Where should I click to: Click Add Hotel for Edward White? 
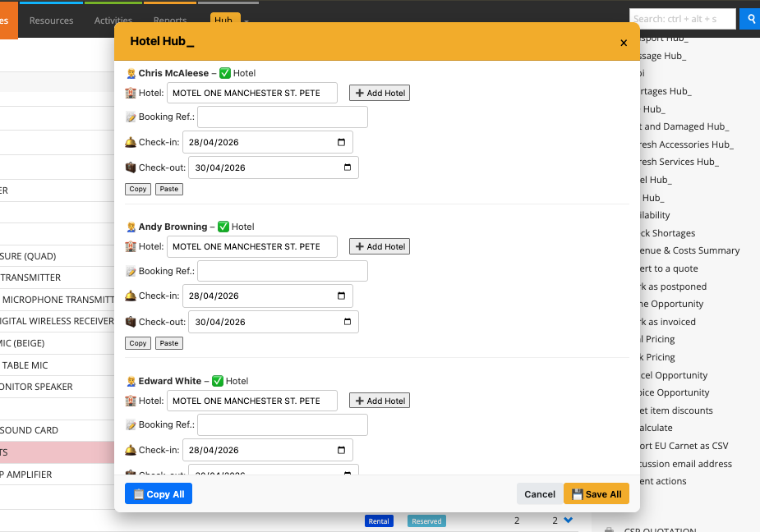coord(380,401)
